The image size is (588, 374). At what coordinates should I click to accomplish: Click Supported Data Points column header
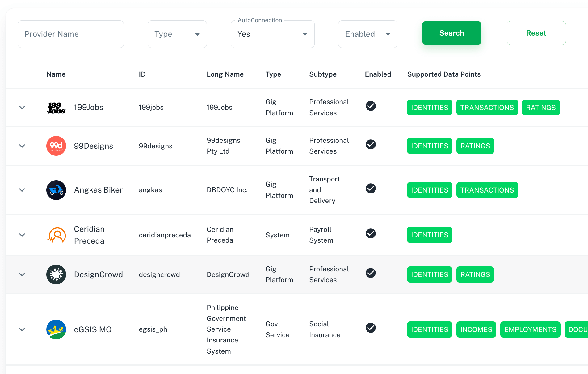click(444, 74)
